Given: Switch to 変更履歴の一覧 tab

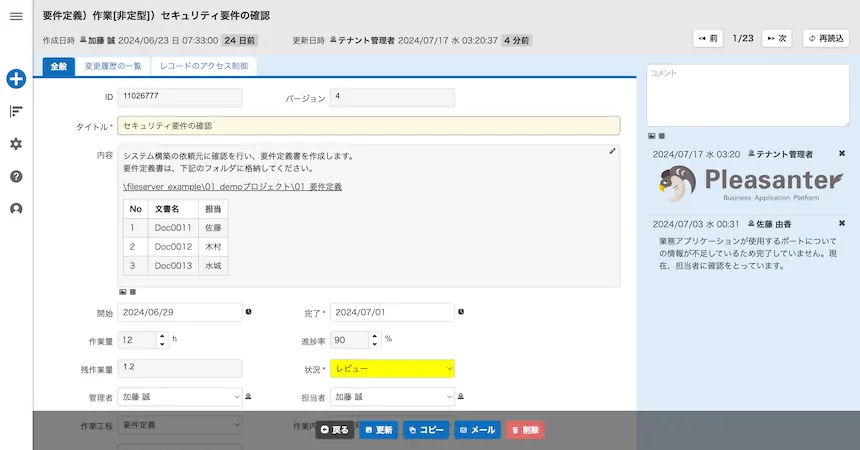Looking at the screenshot, I should 113,66.
